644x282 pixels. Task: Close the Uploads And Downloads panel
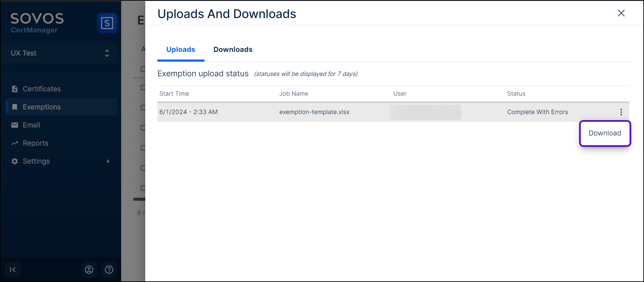click(x=621, y=13)
